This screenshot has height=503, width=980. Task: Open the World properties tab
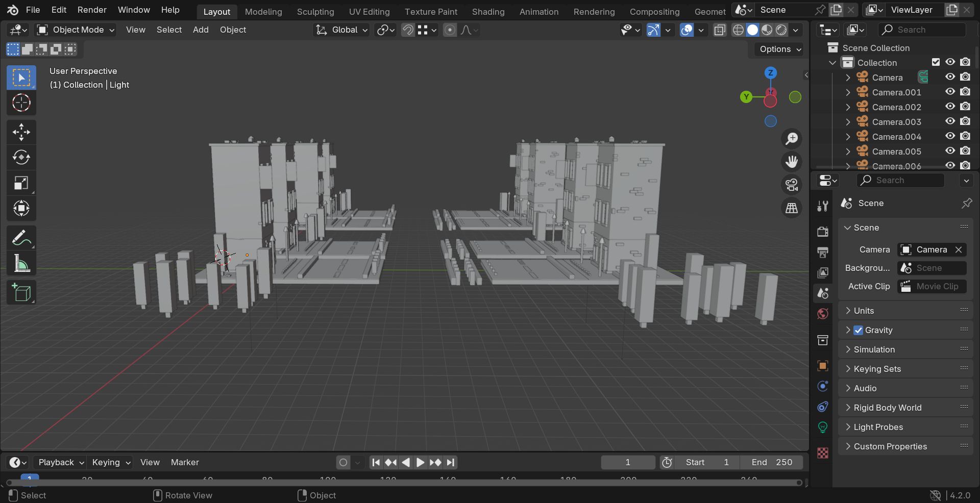(823, 314)
